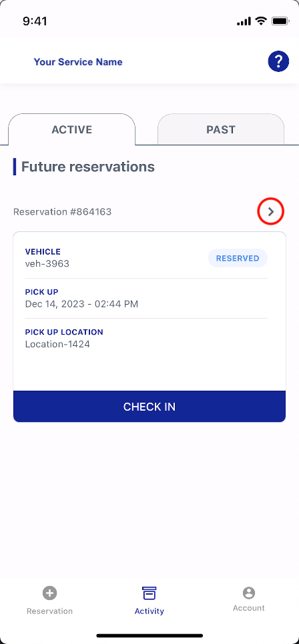Image resolution: width=299 pixels, height=644 pixels.
Task: Switch to the PAST tab
Action: click(x=221, y=129)
